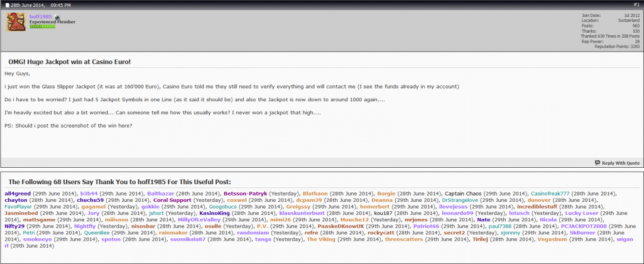Open suomikala87's profile
644x264 pixels.
click(188, 239)
